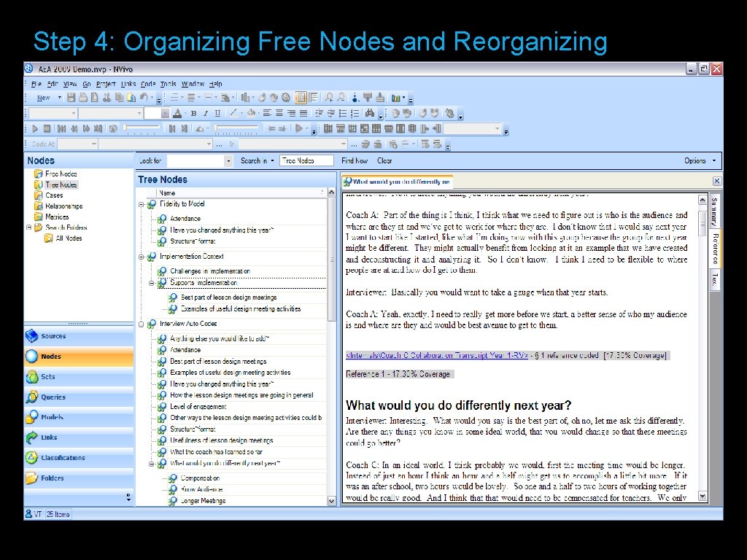Open the Folders navigation view
The width and height of the screenshot is (747, 560).
click(x=79, y=478)
